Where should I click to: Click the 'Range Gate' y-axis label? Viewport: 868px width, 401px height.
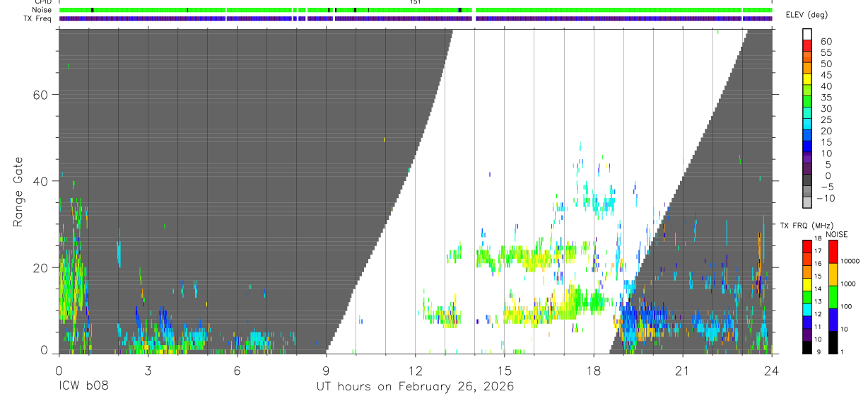point(18,192)
